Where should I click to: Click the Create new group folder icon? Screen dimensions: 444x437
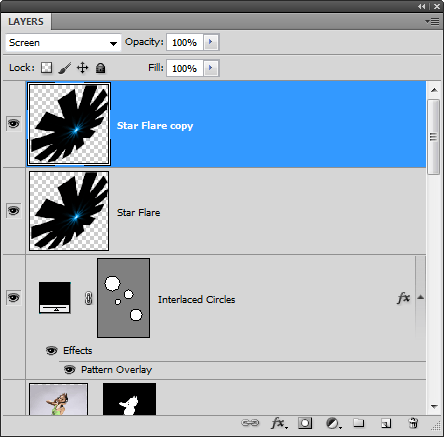359,423
